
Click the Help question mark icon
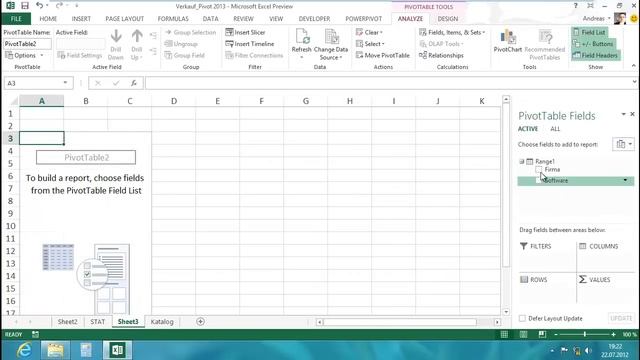click(x=576, y=6)
